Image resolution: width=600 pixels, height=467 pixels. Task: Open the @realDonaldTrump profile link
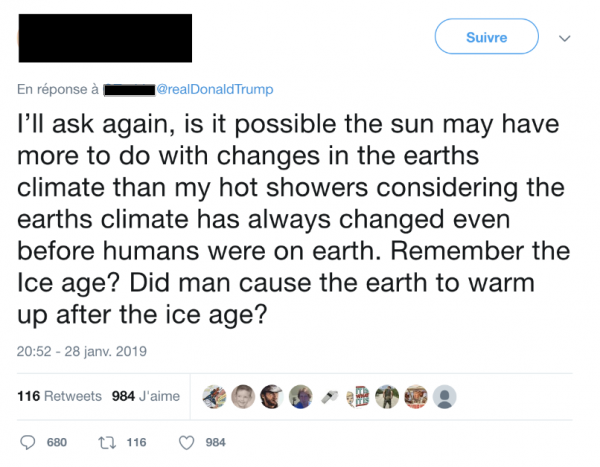click(x=213, y=90)
